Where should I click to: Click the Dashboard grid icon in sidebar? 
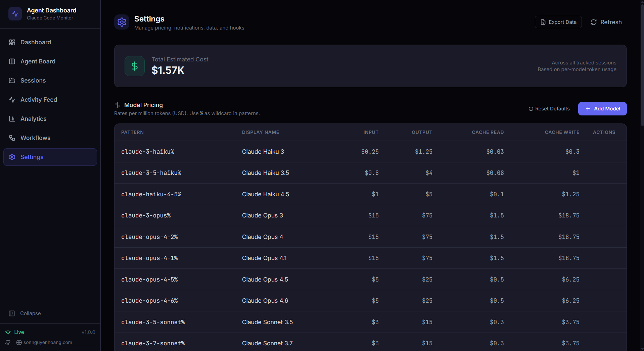coord(12,42)
